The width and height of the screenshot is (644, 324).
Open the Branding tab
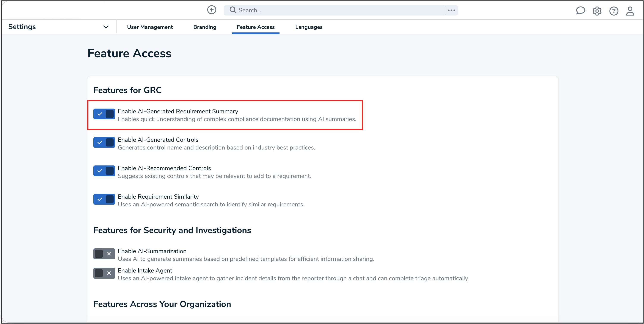pos(205,27)
